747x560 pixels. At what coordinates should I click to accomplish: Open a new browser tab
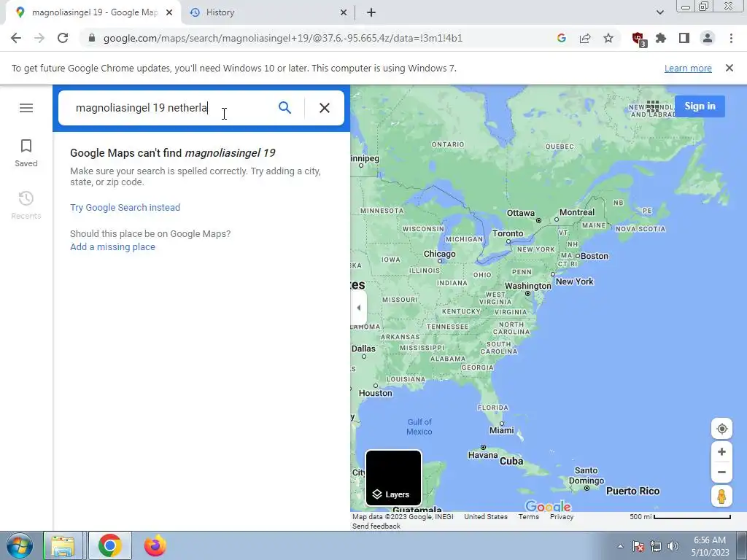[x=371, y=13]
